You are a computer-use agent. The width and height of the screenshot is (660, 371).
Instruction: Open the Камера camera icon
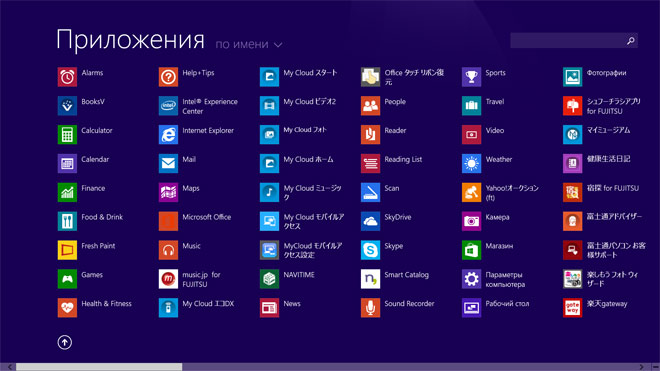tap(471, 221)
